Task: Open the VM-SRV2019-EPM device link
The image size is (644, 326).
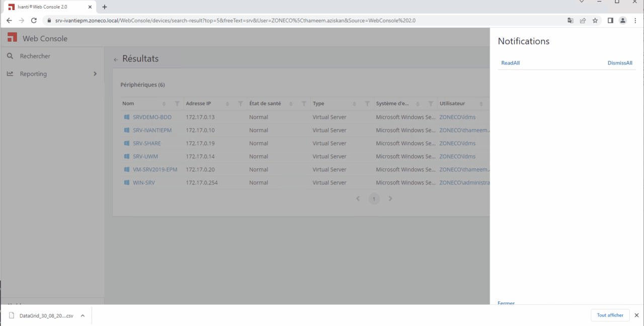Action: [155, 169]
